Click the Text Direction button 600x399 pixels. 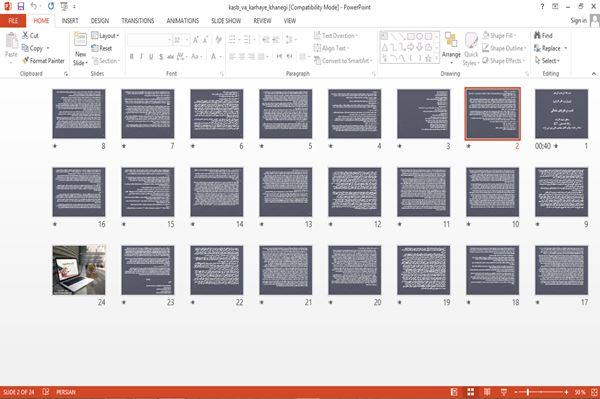(x=336, y=35)
